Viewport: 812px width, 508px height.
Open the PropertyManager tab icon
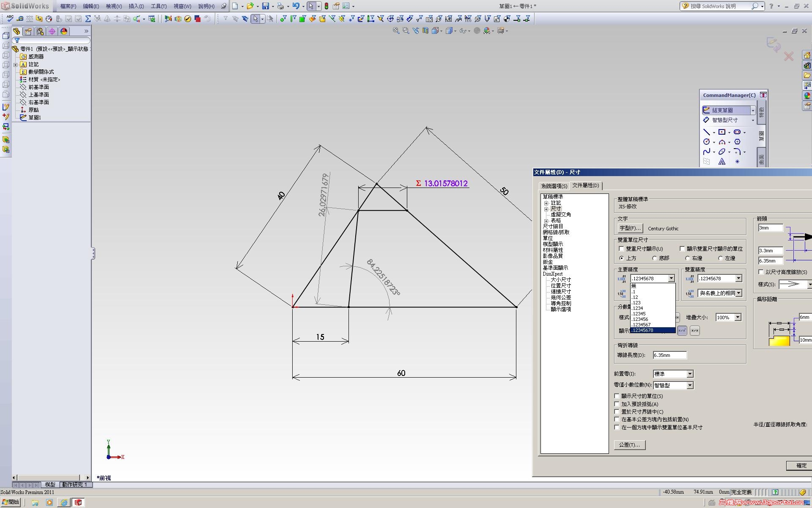click(28, 31)
